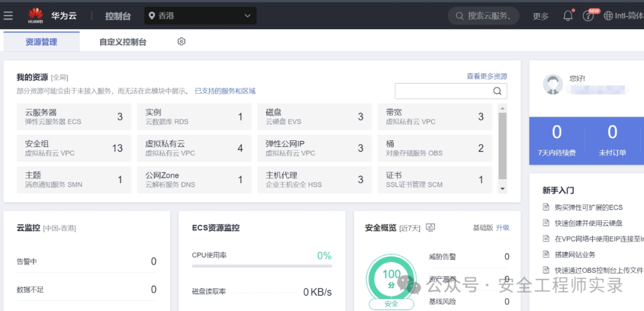Open the help question mark icon
The image size is (644, 311).
(x=588, y=16)
